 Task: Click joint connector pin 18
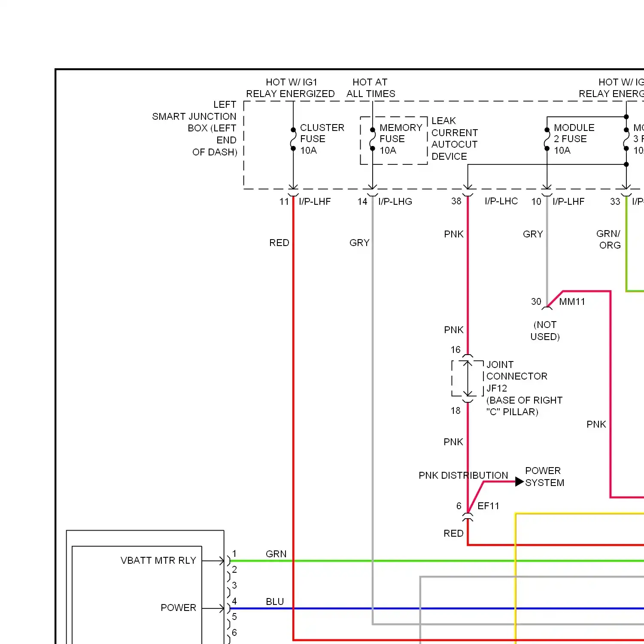pos(456,410)
